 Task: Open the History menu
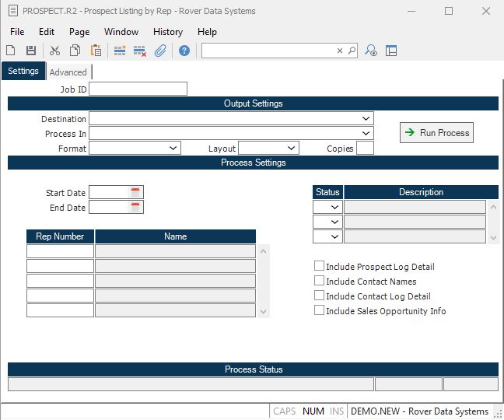point(167,32)
